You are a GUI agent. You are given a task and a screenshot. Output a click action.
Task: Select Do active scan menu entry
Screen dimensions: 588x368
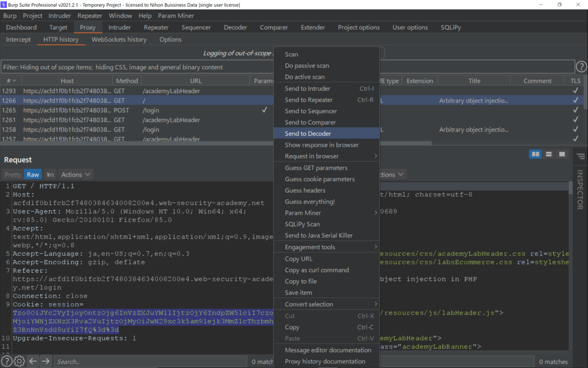pyautogui.click(x=327, y=77)
